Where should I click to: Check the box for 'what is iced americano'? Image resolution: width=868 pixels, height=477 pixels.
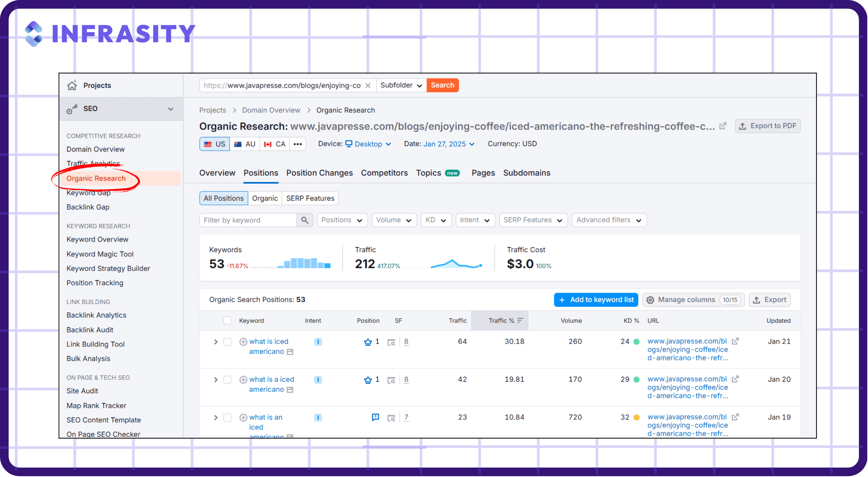pos(227,342)
